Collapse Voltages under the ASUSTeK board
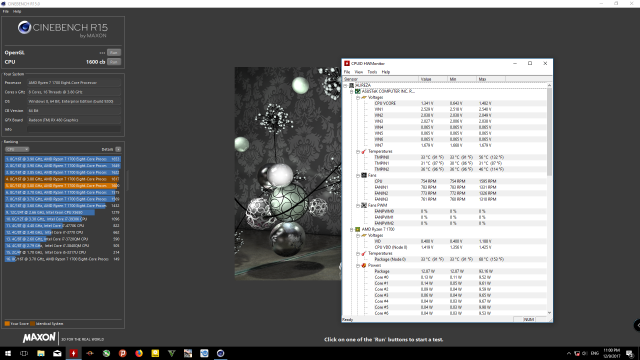Screen dimensions: 640x360 [x=358, y=98]
